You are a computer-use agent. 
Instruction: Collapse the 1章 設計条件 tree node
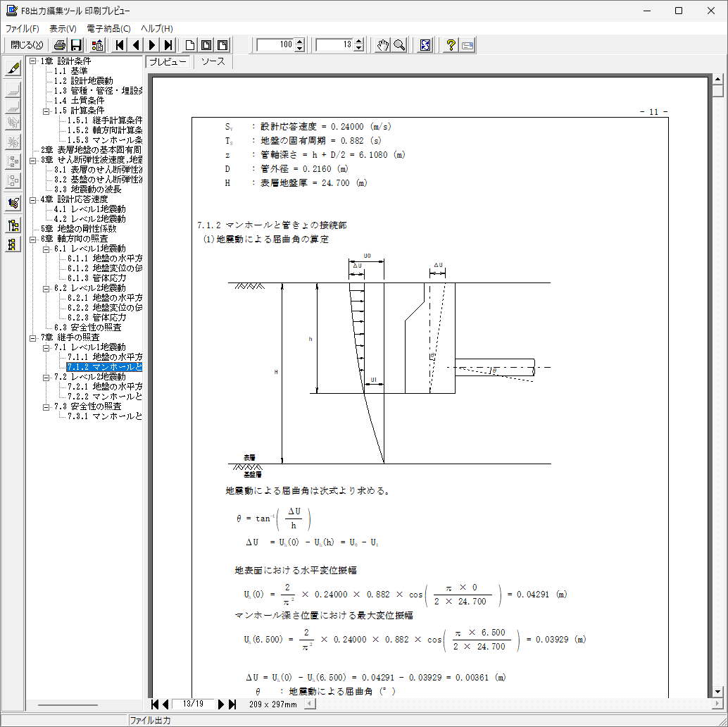coord(34,61)
